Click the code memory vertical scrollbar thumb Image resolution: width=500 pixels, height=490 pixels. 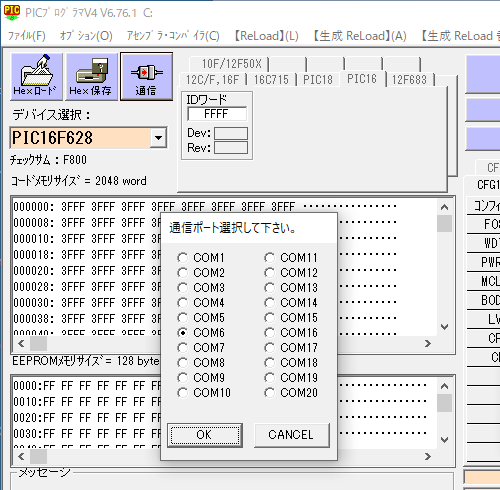(444, 223)
